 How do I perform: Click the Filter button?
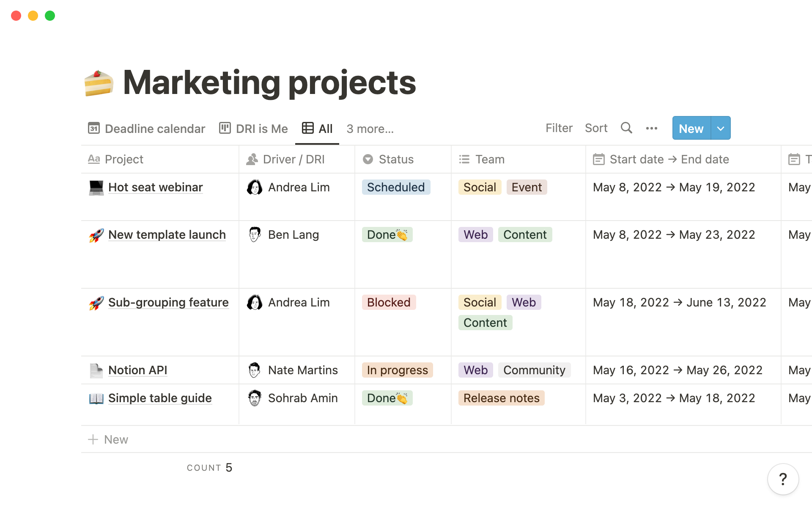pyautogui.click(x=559, y=128)
